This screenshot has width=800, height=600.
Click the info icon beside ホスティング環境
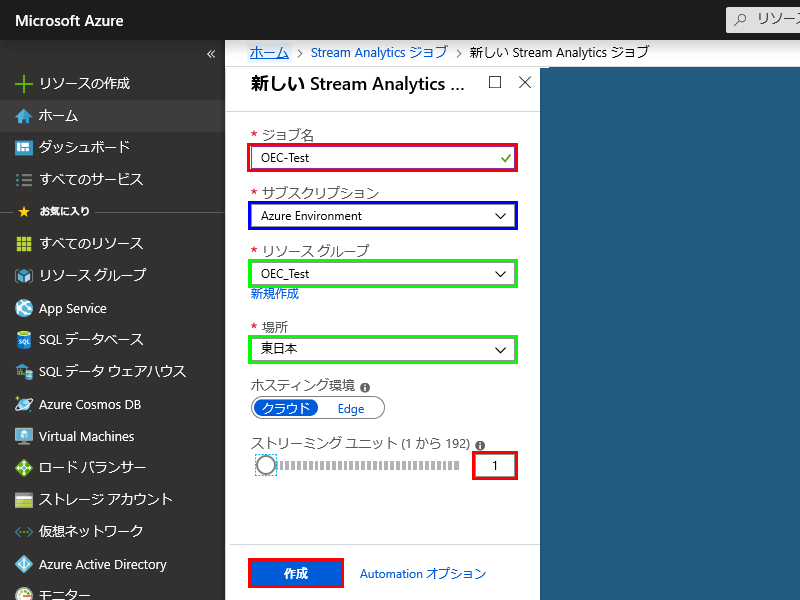pos(365,387)
